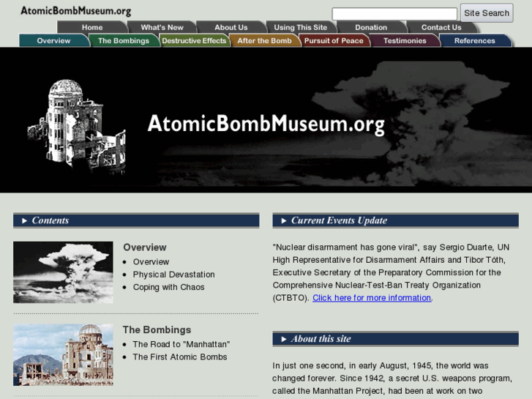This screenshot has height=399, width=532.
Task: Click the Current Events Update triangle arrow
Action: (x=284, y=220)
